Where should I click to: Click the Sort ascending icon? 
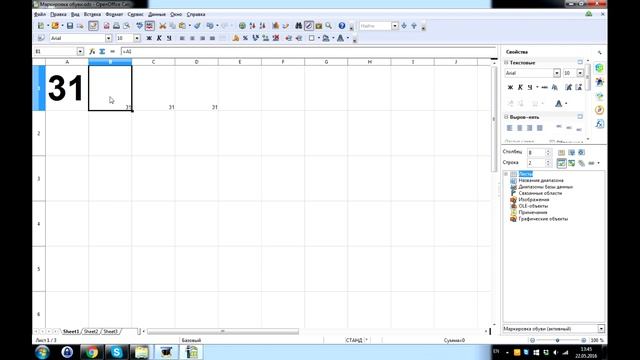coord(253,26)
